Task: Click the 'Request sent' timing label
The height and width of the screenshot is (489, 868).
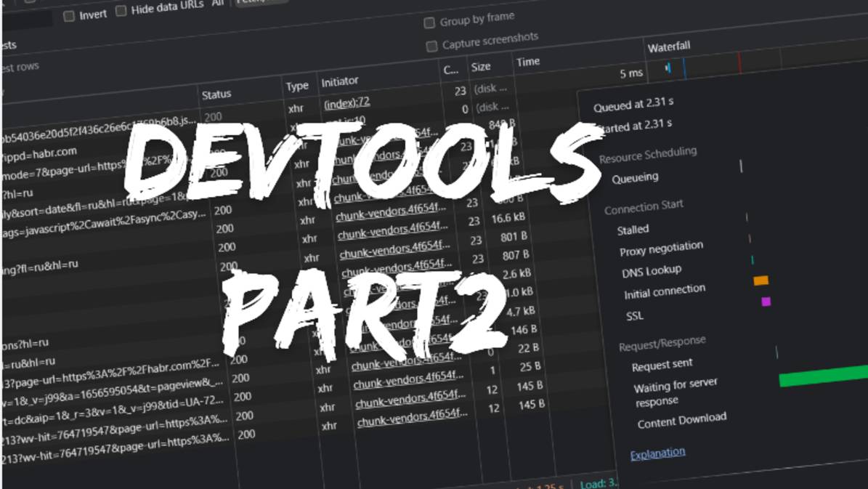Action: [x=662, y=365]
